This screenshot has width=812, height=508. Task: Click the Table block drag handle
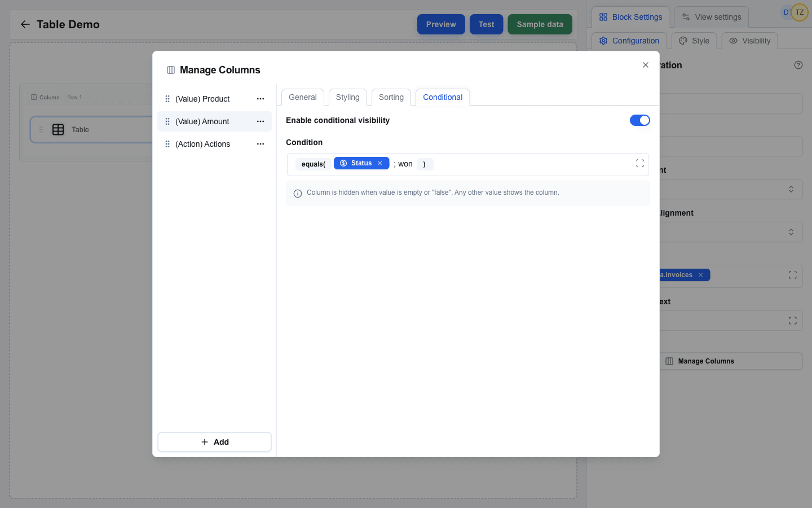[x=41, y=129]
